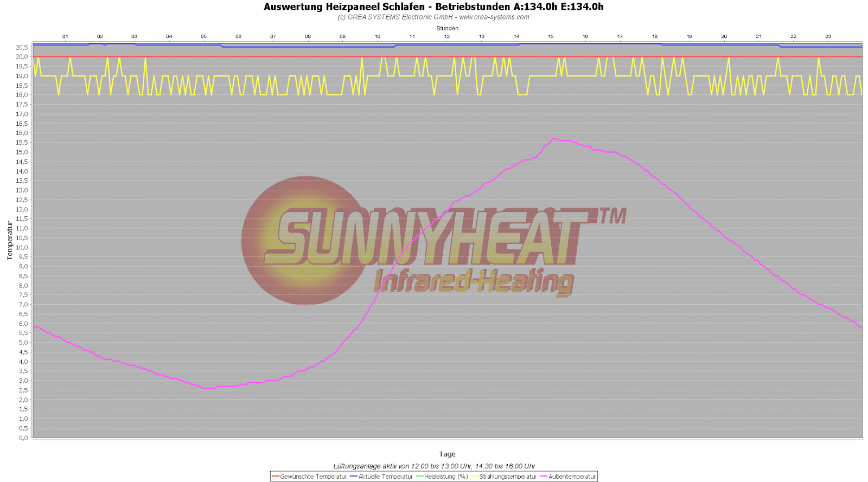
Task: Click the '5,0' temperature axis value
Action: (23, 343)
